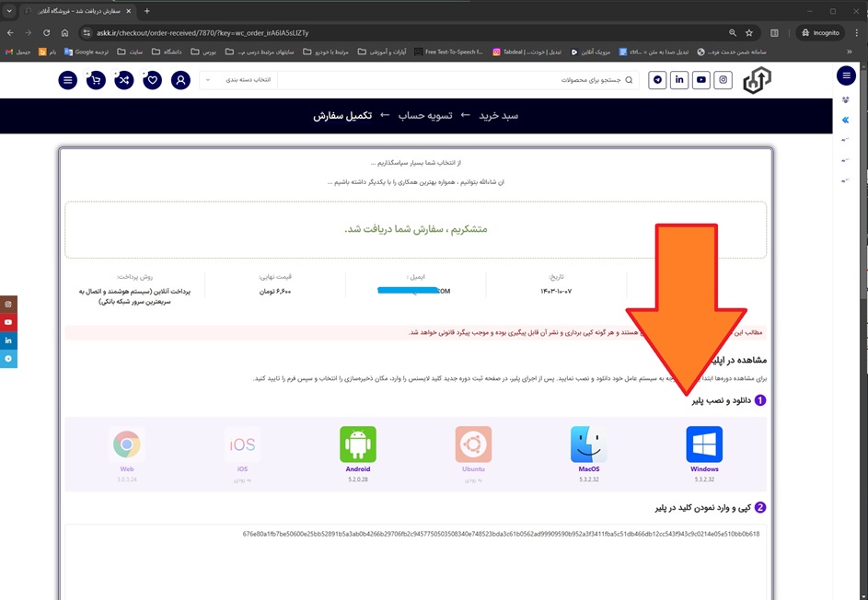Open the shopping cart icon in header

click(96, 80)
